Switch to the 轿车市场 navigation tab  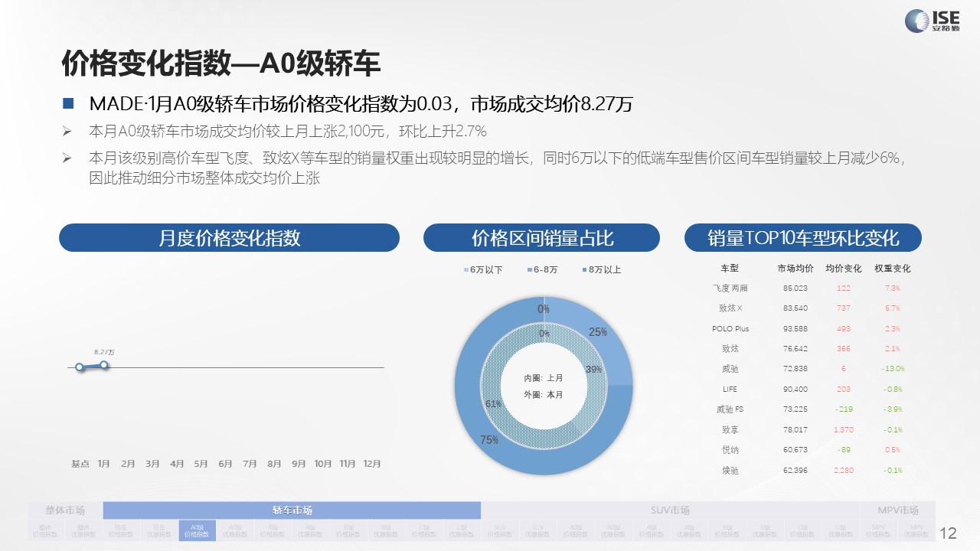[x=292, y=510]
